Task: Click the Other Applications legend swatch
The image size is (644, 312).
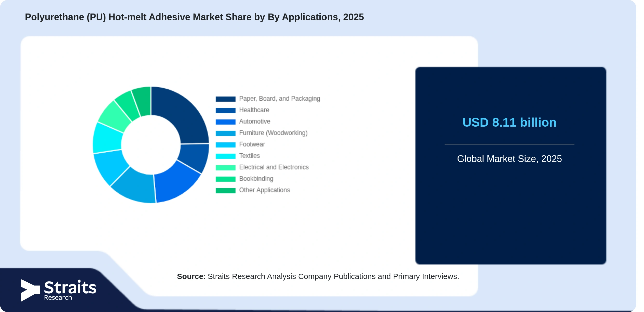Action: pos(225,190)
